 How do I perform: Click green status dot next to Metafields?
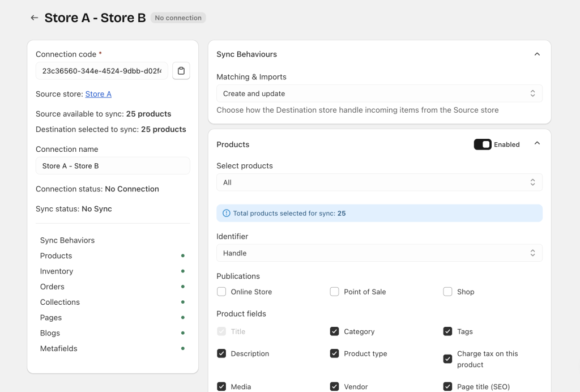pyautogui.click(x=182, y=349)
